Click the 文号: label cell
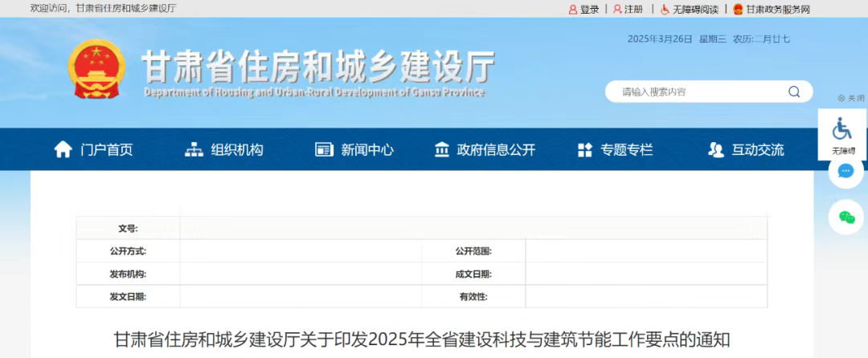 point(128,228)
